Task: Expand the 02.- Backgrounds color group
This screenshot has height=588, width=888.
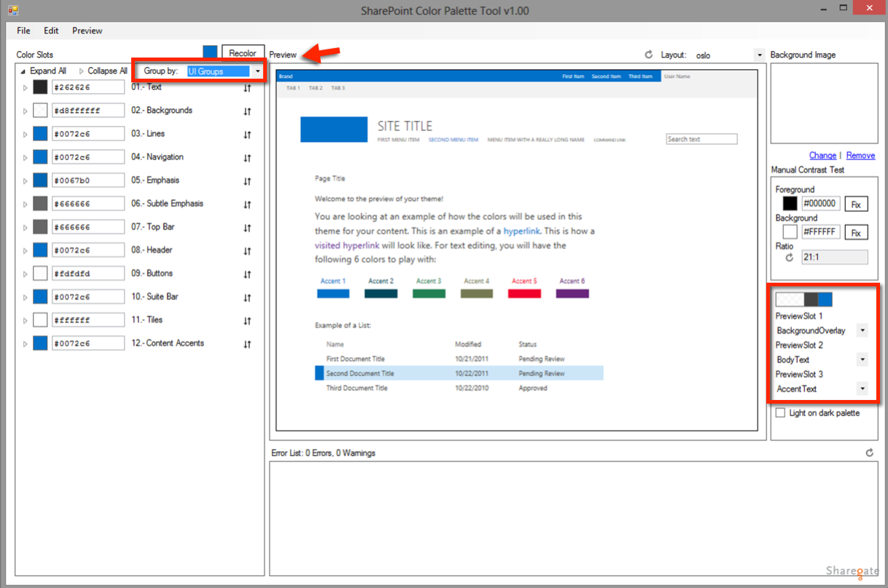Action: (x=25, y=111)
